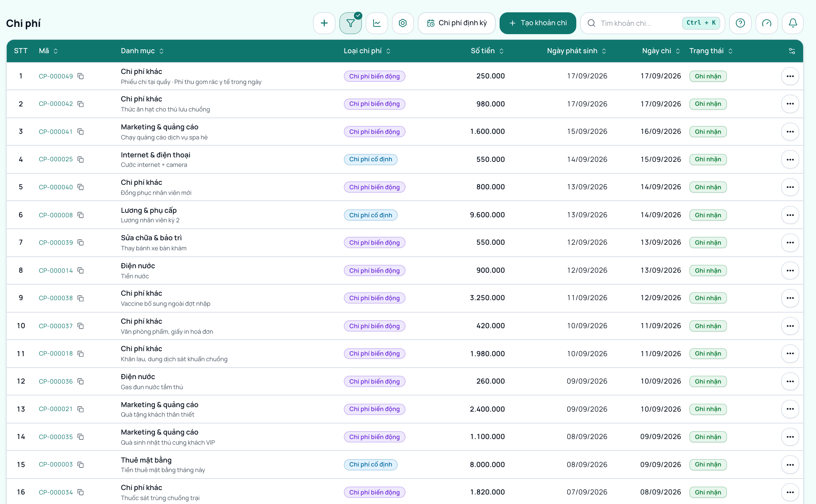This screenshot has height=504, width=816.
Task: Open the help question mark icon
Action: (x=740, y=23)
